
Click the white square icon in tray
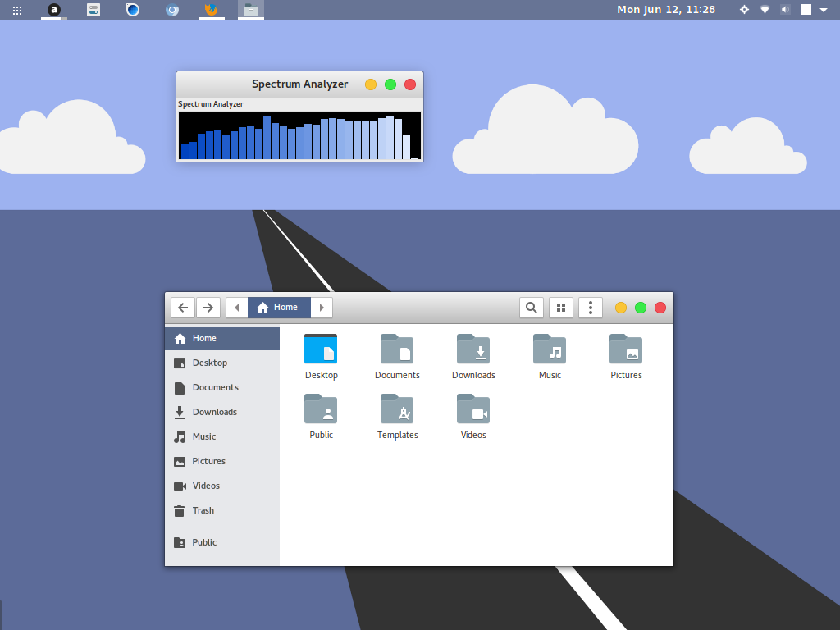coord(806,10)
